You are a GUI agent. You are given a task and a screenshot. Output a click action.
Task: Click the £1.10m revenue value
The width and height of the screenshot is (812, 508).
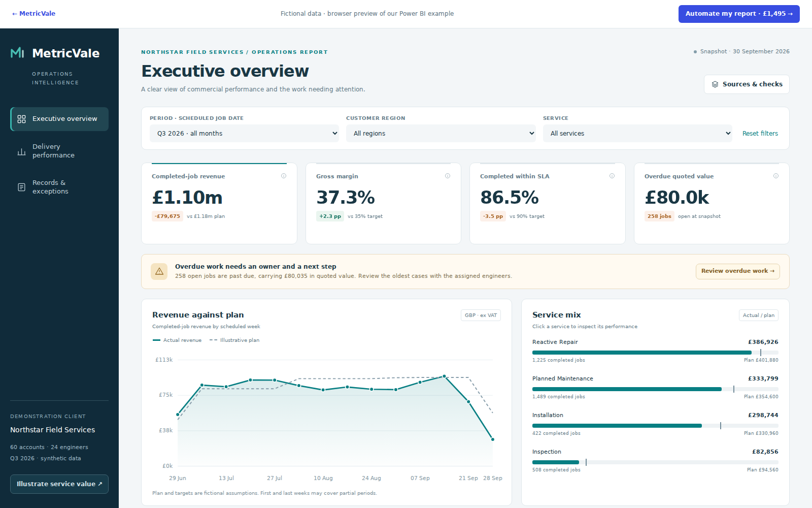coord(187,198)
